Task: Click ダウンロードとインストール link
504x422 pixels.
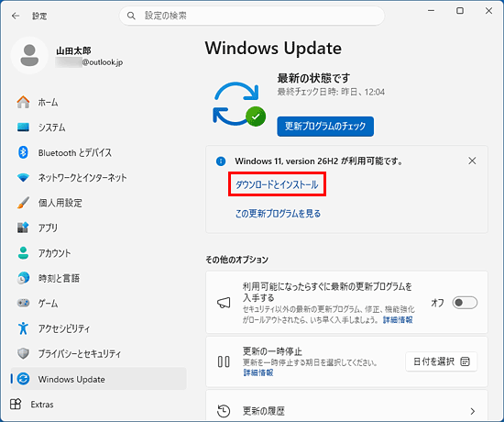Action: 277,184
